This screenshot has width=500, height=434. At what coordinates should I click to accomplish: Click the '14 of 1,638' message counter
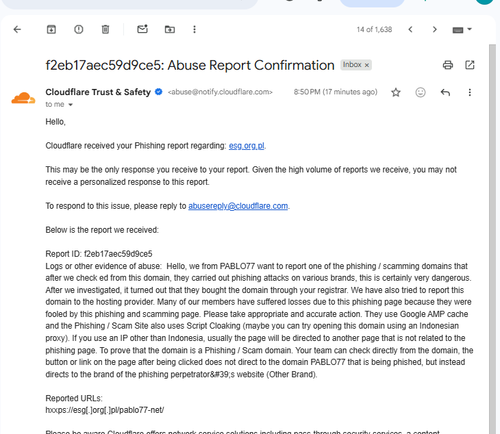374,30
